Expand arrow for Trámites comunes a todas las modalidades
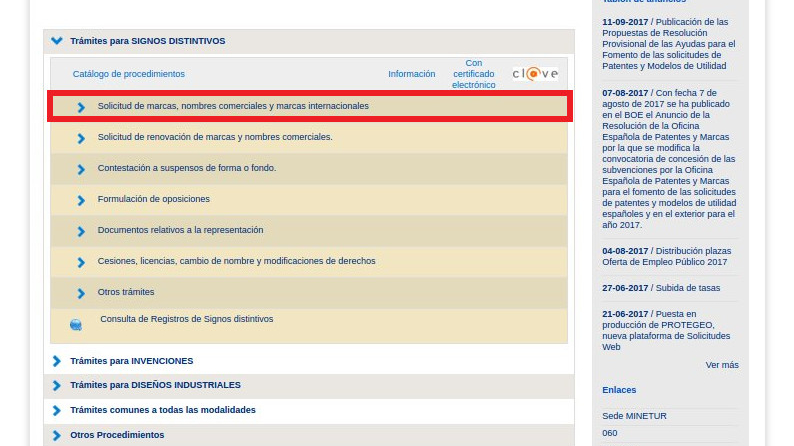The height and width of the screenshot is (446, 794). (57, 410)
